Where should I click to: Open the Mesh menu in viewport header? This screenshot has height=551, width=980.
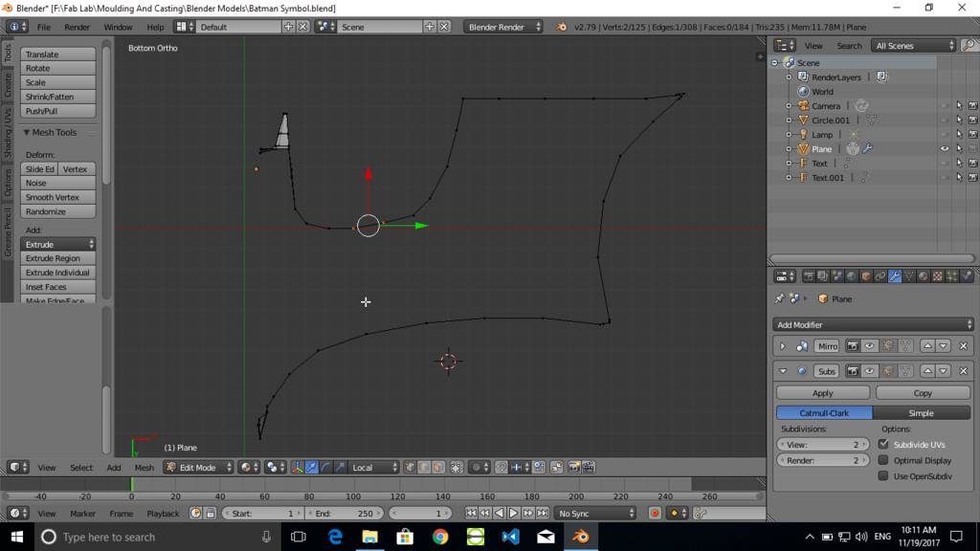[x=144, y=467]
